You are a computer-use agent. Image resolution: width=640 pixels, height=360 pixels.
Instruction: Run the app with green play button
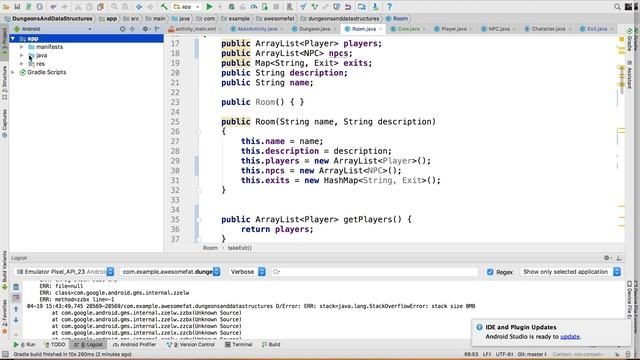click(209, 7)
